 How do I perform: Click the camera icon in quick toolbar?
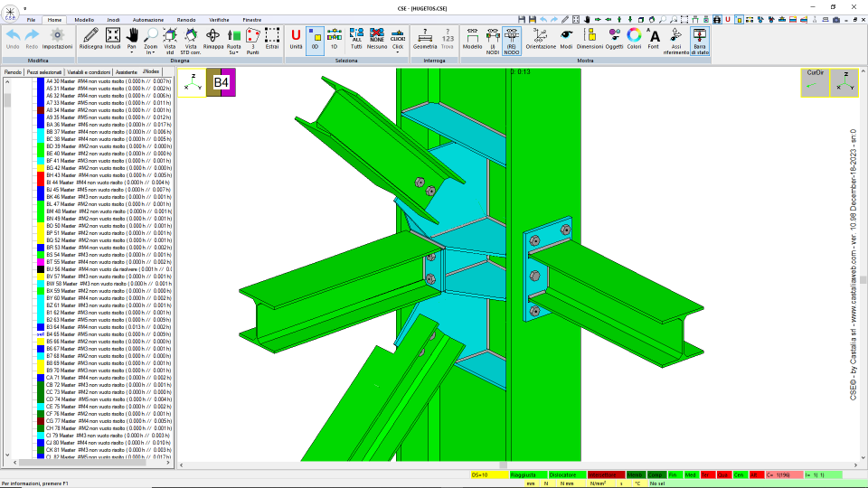pyautogui.click(x=836, y=19)
